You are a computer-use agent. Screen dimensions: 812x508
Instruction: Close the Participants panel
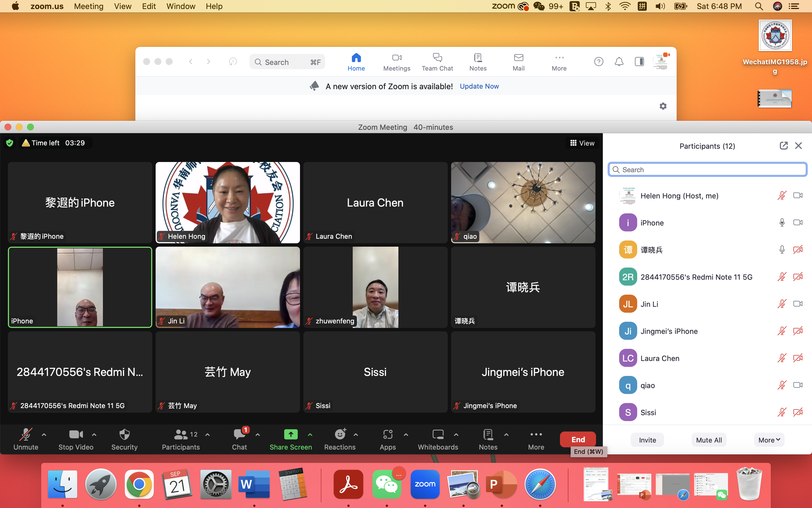coord(798,146)
